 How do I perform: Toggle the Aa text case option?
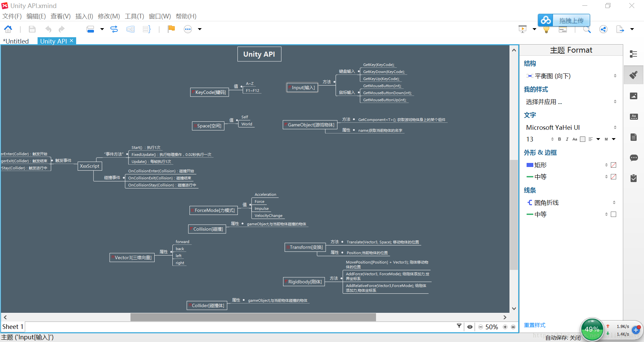(575, 139)
